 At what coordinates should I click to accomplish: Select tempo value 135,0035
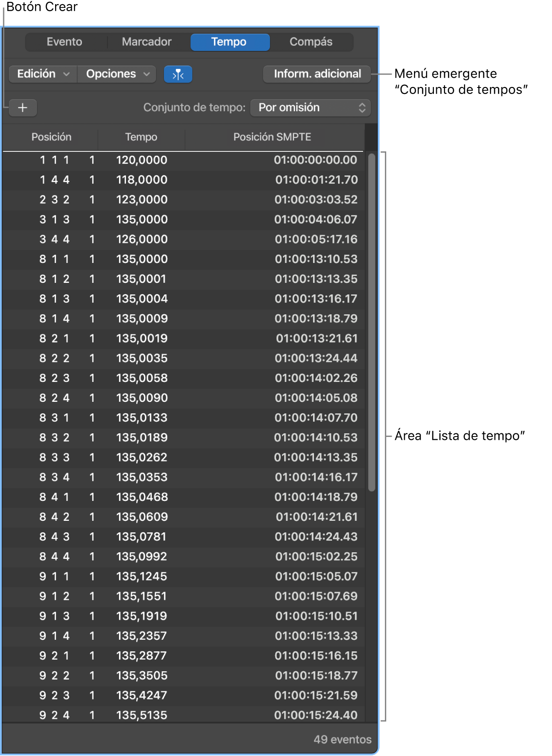[x=142, y=358]
